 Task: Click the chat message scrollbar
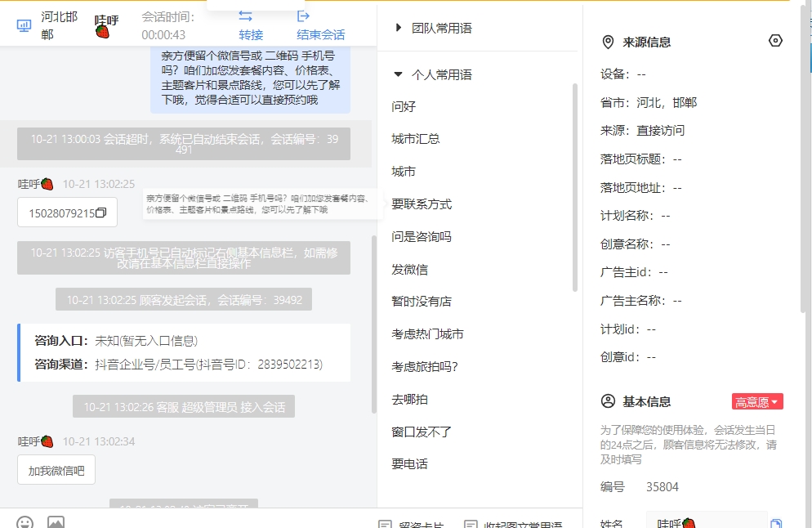point(374,324)
